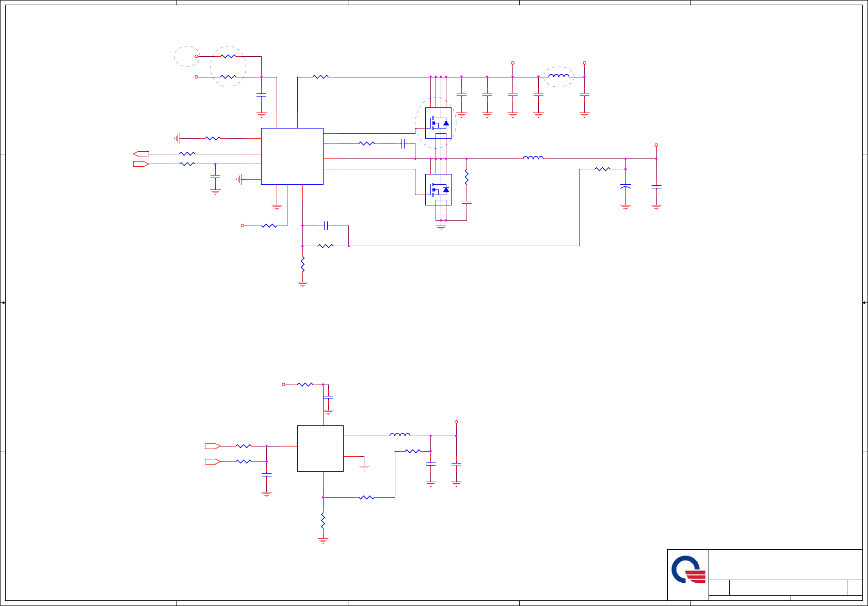Select the horizontal feedback resistor below the small IC
Image resolution: width=868 pixels, height=606 pixels.
click(366, 498)
